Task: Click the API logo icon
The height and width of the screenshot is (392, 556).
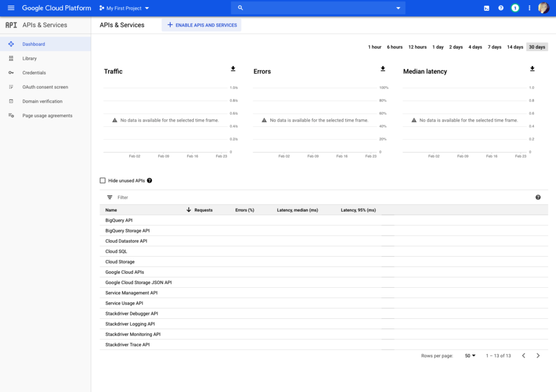Action: [x=11, y=25]
